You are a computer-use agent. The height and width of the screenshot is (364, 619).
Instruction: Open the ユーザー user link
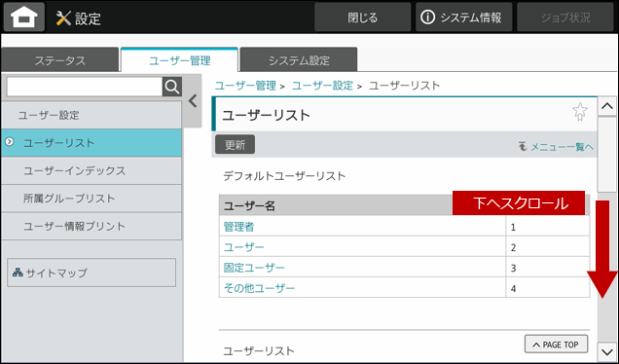coord(243,247)
